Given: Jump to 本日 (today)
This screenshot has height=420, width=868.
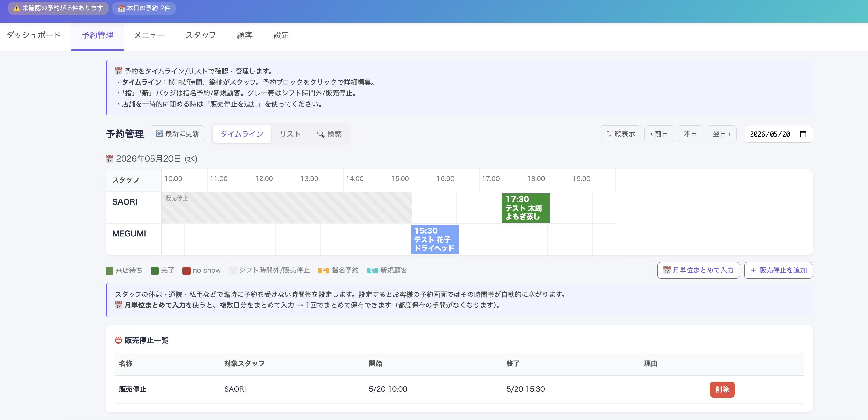Looking at the screenshot, I should tap(690, 134).
